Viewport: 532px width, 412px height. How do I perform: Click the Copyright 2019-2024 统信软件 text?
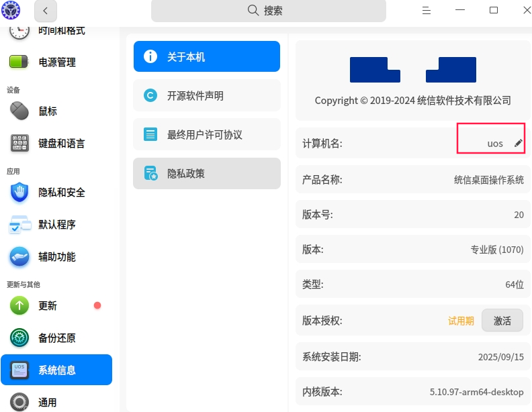(x=413, y=100)
